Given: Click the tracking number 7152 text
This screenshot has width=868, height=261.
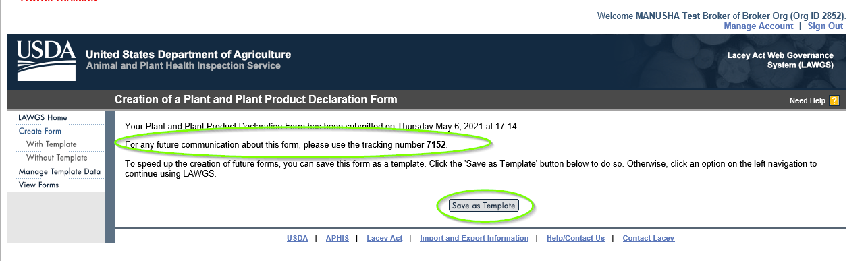Looking at the screenshot, I should (x=436, y=145).
